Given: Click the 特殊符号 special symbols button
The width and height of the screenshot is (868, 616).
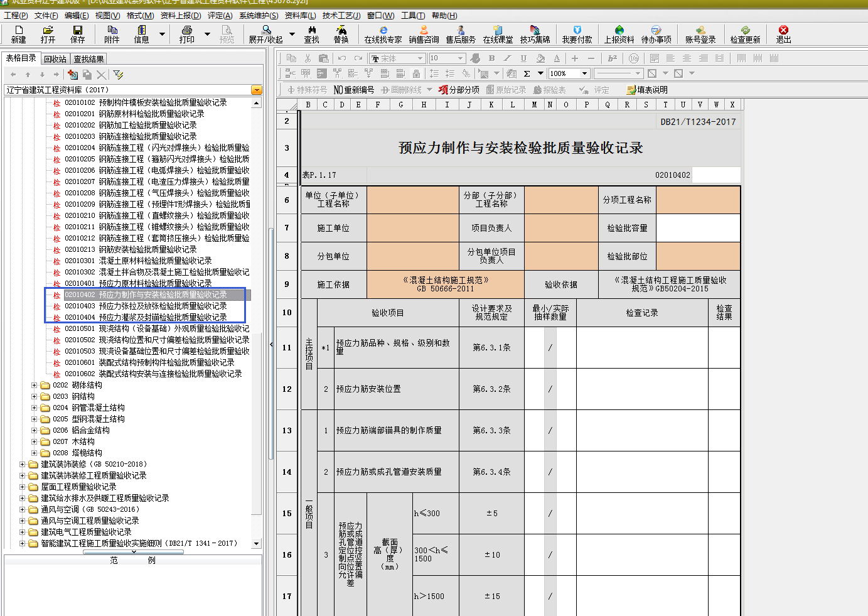Looking at the screenshot, I should click(307, 90).
